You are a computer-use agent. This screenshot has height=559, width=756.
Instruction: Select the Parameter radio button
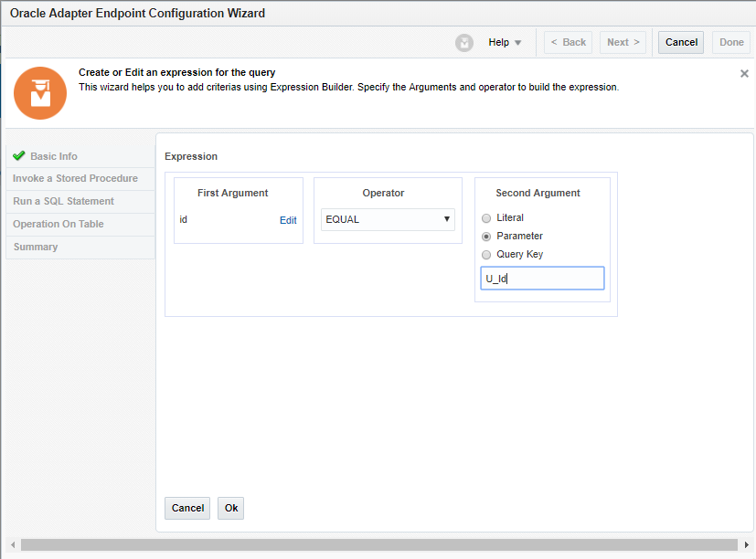(486, 236)
